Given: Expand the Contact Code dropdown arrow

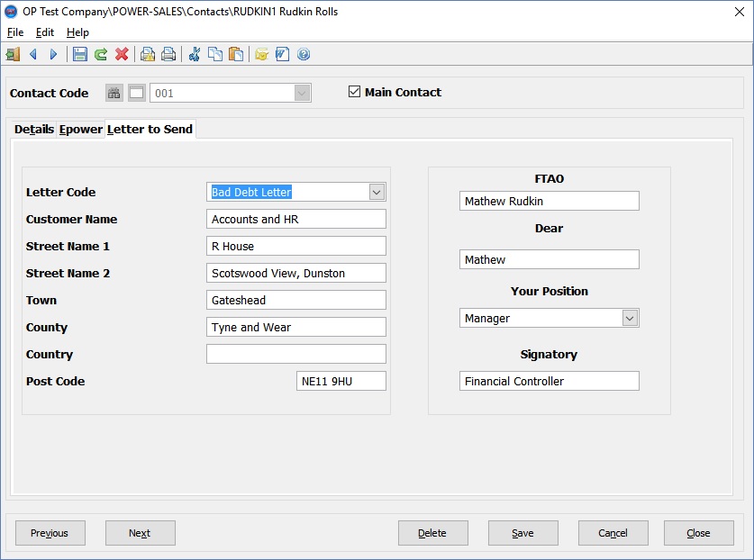Looking at the screenshot, I should (x=302, y=93).
